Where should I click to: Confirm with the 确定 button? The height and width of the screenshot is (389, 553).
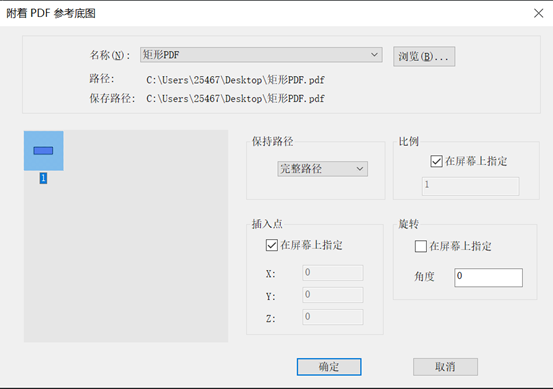tap(329, 367)
